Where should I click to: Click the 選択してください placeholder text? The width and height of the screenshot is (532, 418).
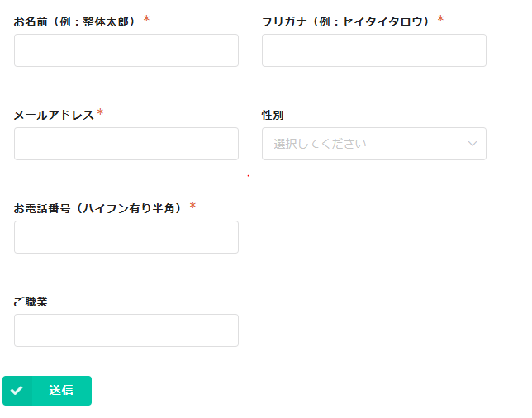point(320,144)
